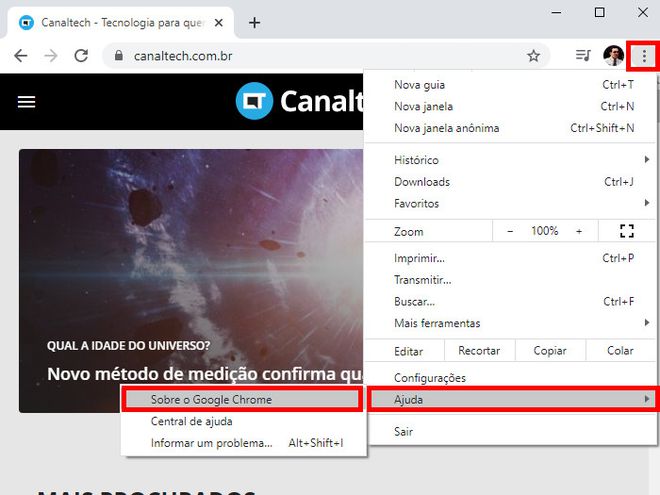The height and width of the screenshot is (495, 660).
Task: Open the media control playlist icon
Action: tap(583, 55)
